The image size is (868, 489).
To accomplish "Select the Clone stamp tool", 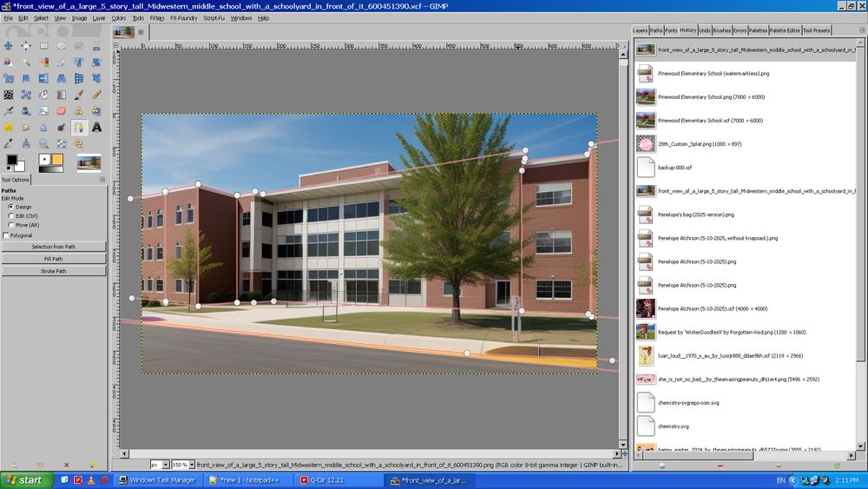I will point(79,111).
